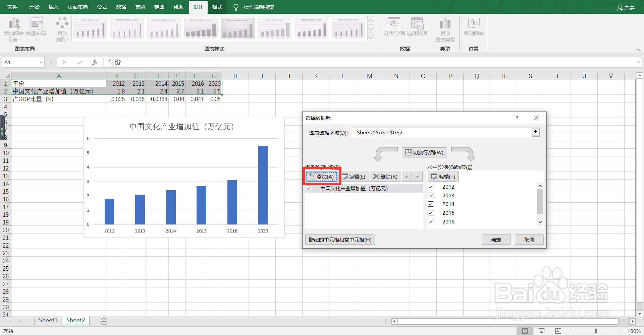Click the Select Data ribbon icon
644x335 pixels.
(x=417, y=23)
